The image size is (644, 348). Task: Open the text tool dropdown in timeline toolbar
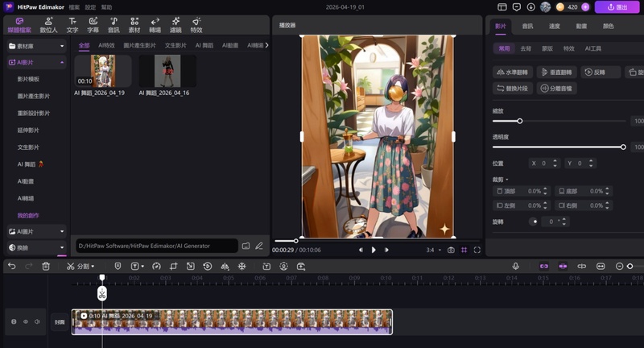[142, 267]
